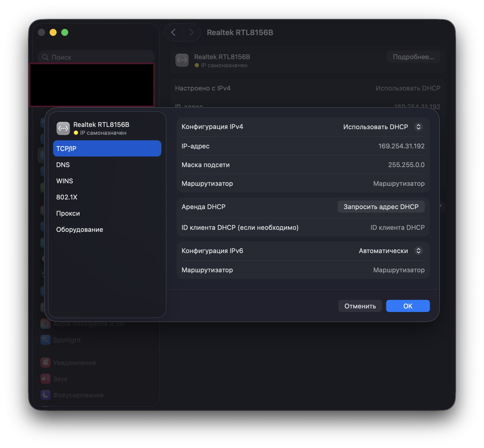484x448 pixels.
Task: Click the Уведомления bell icon
Action: (x=46, y=363)
